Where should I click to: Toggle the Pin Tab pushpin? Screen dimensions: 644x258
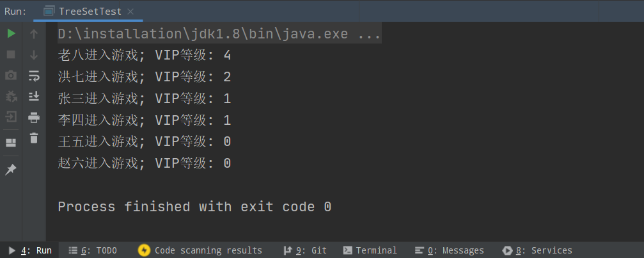click(x=11, y=170)
